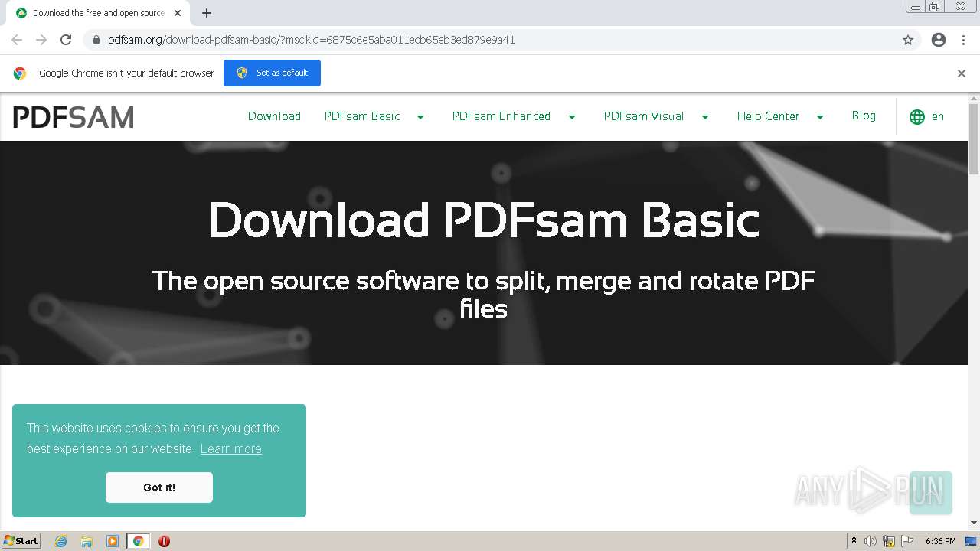Open the Download nav item
This screenshot has width=980, height=551.
tap(274, 116)
